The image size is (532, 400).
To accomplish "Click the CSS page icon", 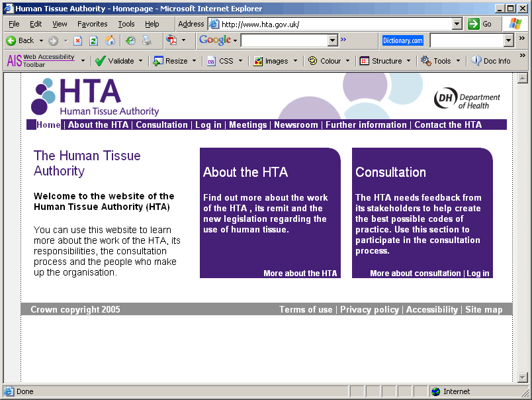I will click(211, 61).
